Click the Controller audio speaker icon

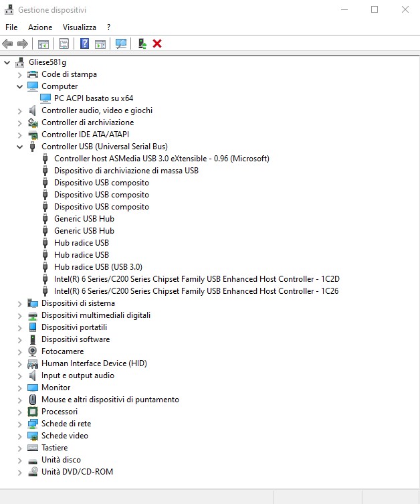pos(32,110)
